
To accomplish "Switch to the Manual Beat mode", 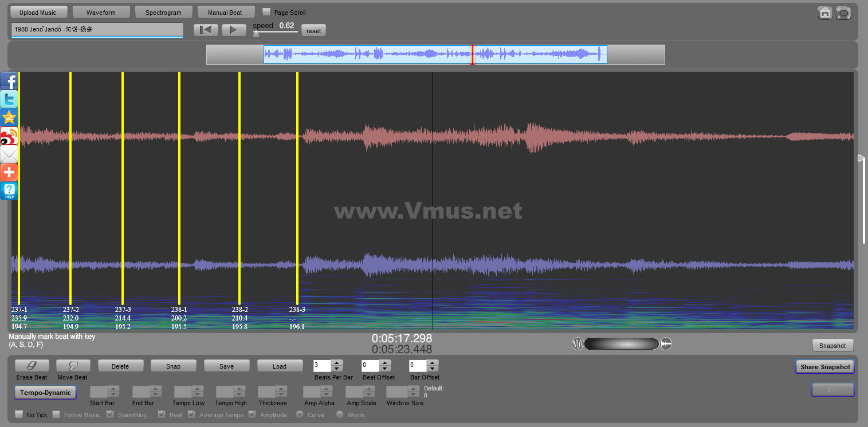I will pyautogui.click(x=225, y=12).
